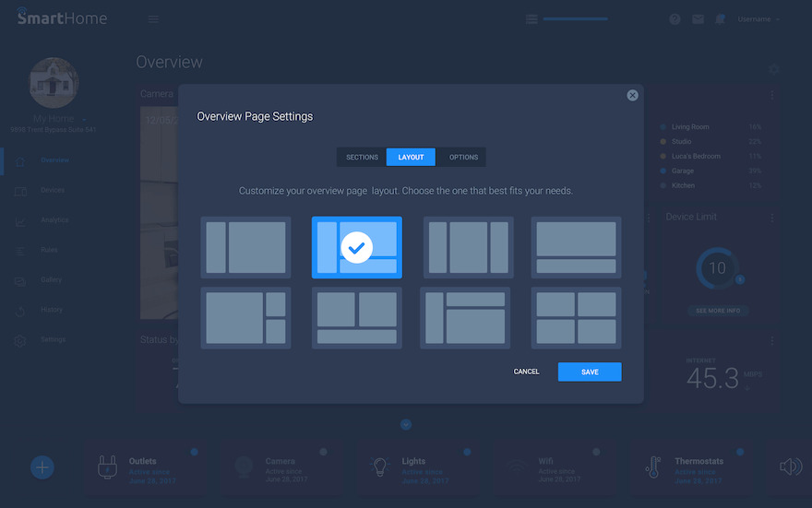Select the four-square grid layout
Image resolution: width=812 pixels, height=508 pixels.
pos(576,318)
